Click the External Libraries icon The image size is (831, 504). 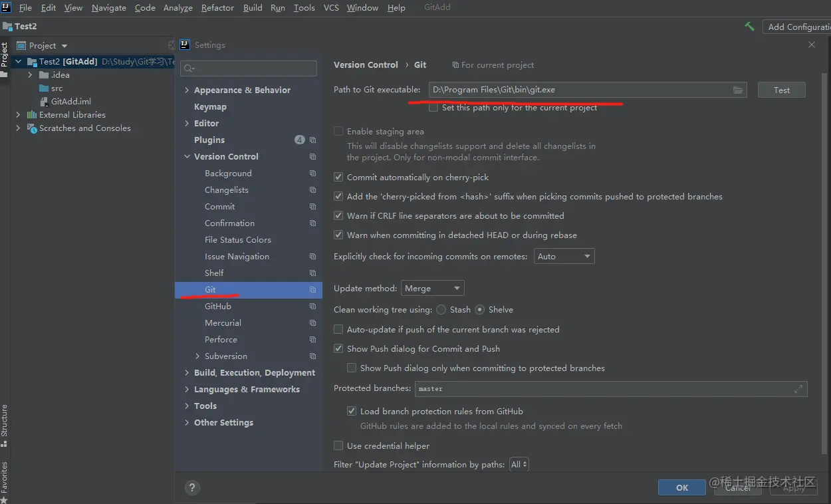pos(31,115)
